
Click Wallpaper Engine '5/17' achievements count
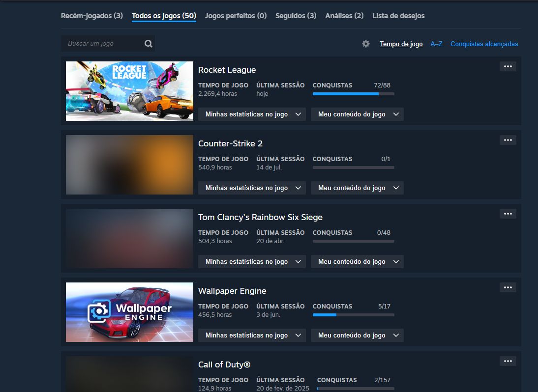pos(384,307)
